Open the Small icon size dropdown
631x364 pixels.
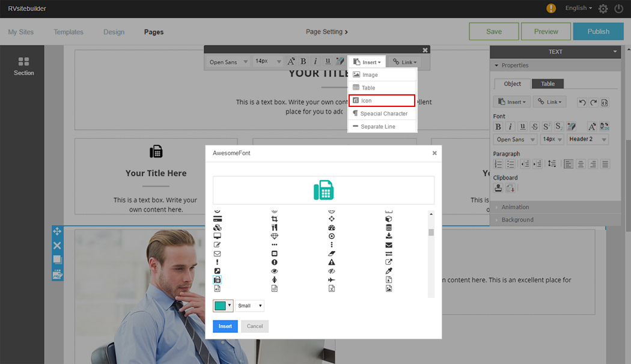click(x=249, y=306)
